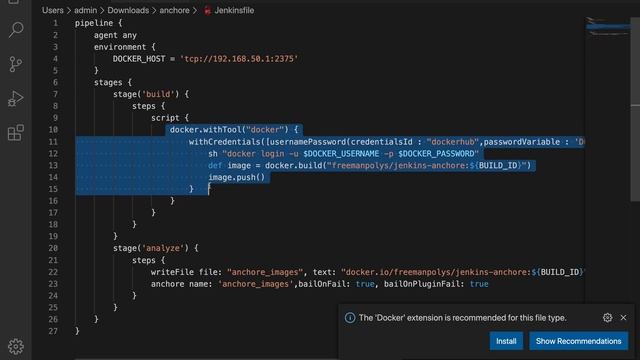The width and height of the screenshot is (640, 360).
Task: Install the recommended Docker extension
Action: click(506, 341)
